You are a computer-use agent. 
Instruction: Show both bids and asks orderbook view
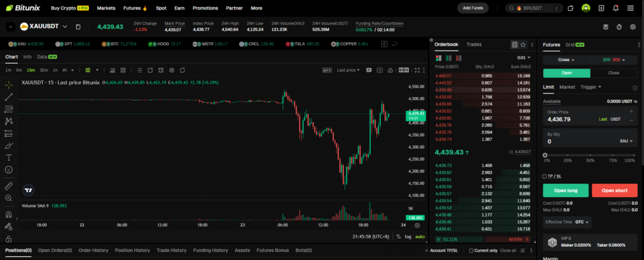pos(438,58)
